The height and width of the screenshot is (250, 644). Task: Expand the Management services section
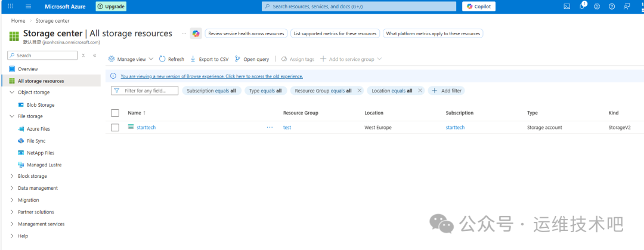[x=11, y=224]
